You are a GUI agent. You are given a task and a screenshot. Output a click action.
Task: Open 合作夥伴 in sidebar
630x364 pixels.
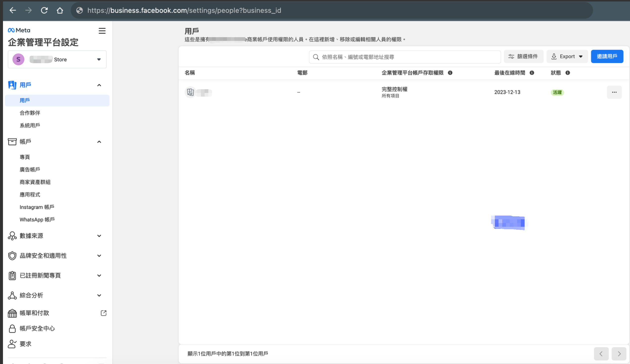click(30, 113)
